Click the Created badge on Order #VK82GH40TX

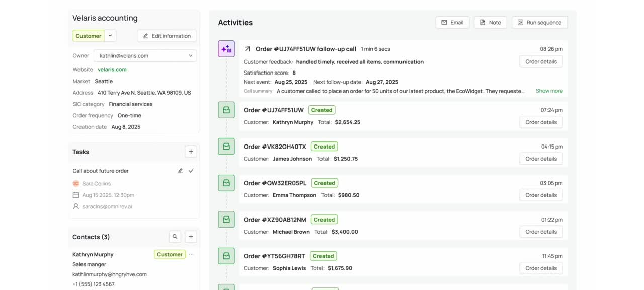324,147
